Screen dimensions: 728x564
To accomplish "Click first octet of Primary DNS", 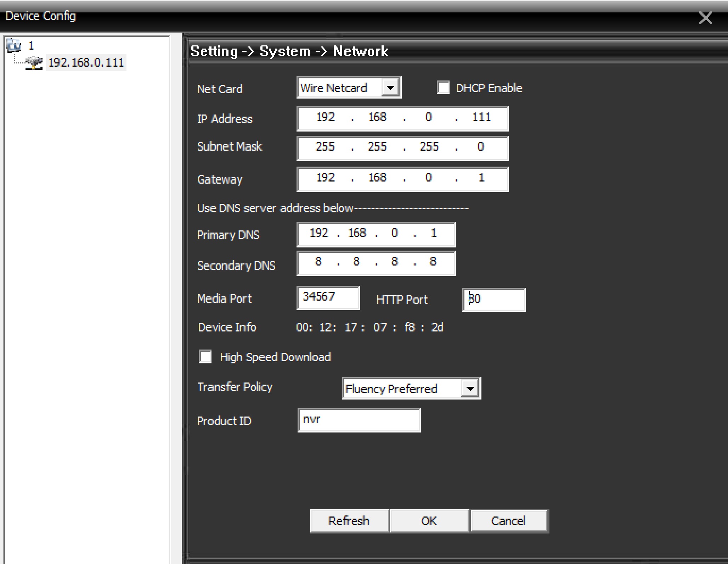I will tap(319, 233).
